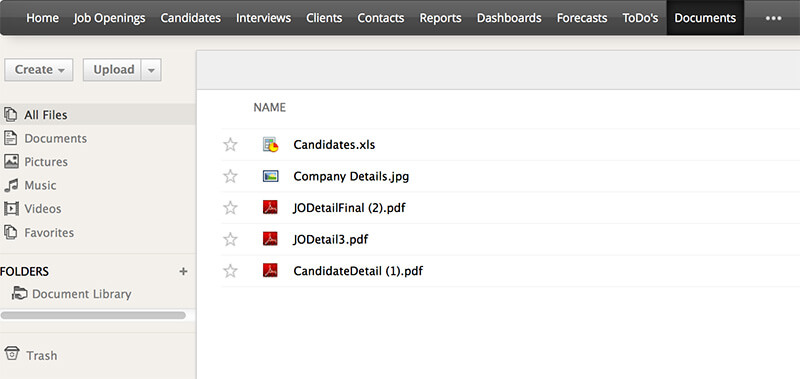Open the JODetail3.pdf file link
The height and width of the screenshot is (379, 800).
tap(331, 239)
